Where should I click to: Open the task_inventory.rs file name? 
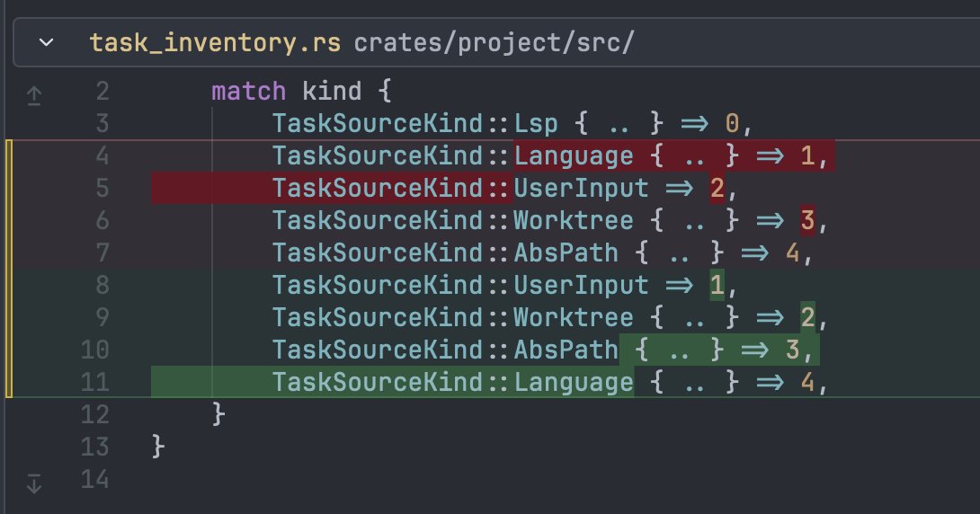click(215, 43)
